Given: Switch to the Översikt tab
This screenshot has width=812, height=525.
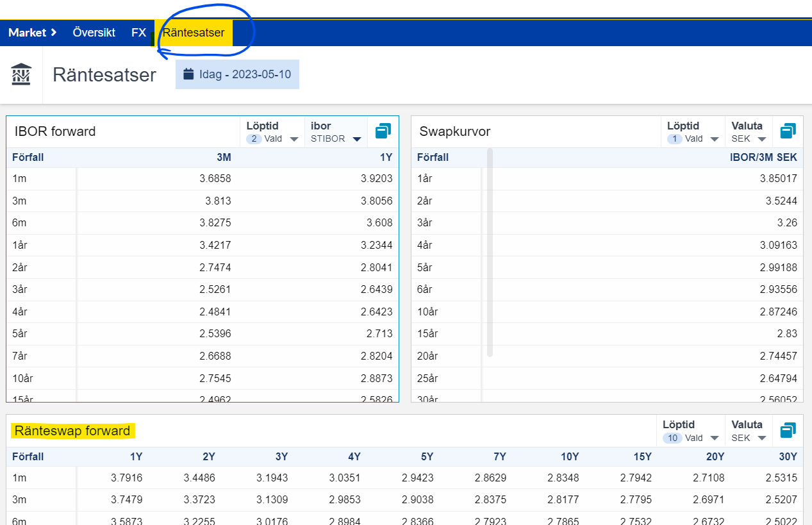Looking at the screenshot, I should coord(94,33).
